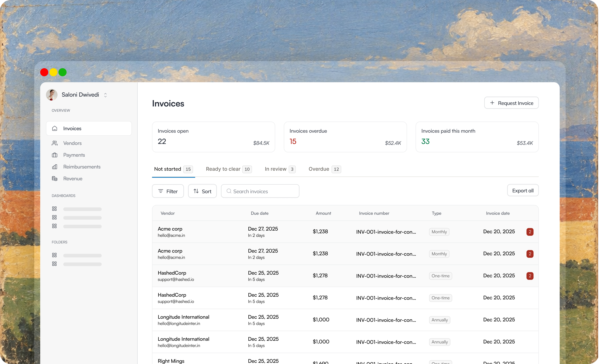Click the Type column header
The image size is (599, 364).
(x=436, y=213)
